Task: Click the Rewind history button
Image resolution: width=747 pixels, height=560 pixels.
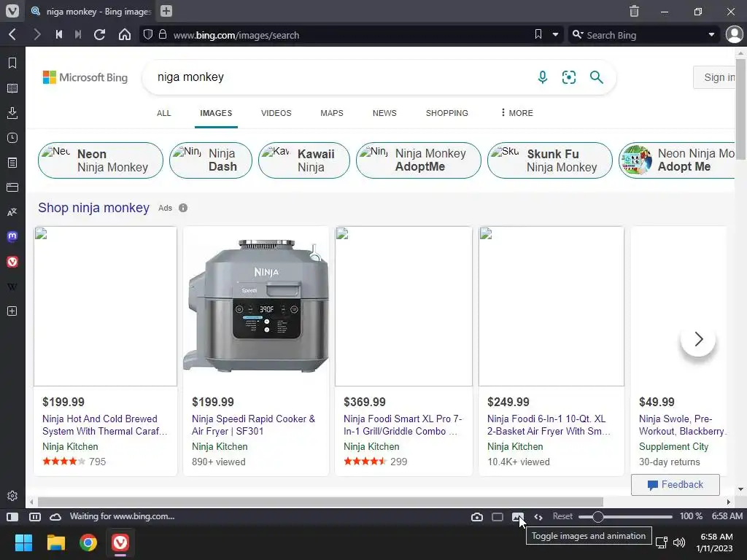Action: 59,34
